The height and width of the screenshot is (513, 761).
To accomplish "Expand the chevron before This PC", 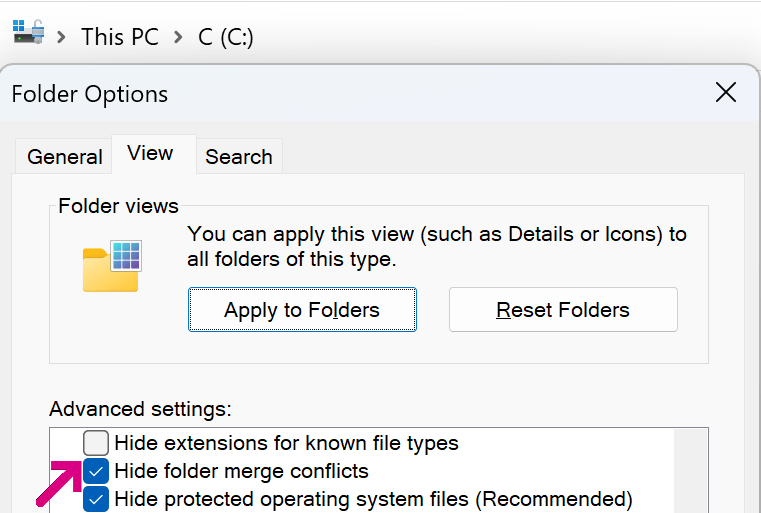I will (61, 37).
